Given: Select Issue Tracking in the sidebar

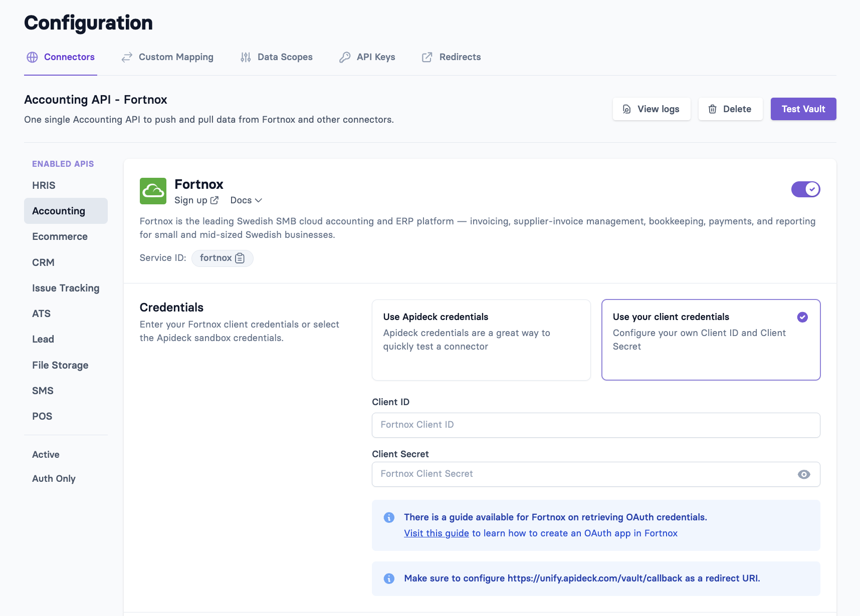Looking at the screenshot, I should [66, 288].
